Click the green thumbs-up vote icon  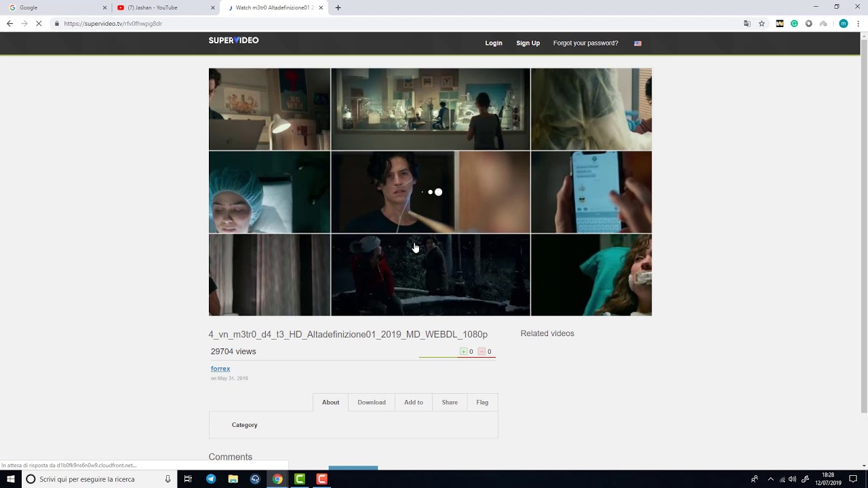tap(464, 352)
